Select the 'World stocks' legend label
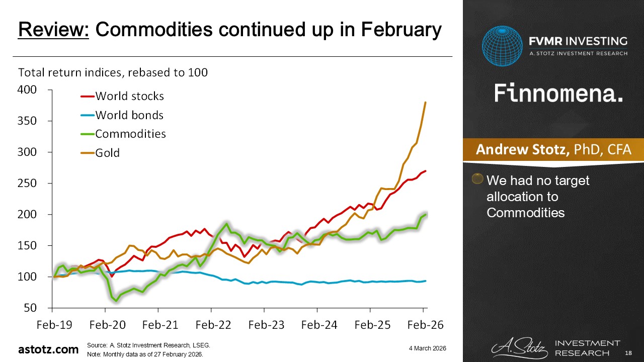The image size is (644, 362). [x=129, y=96]
